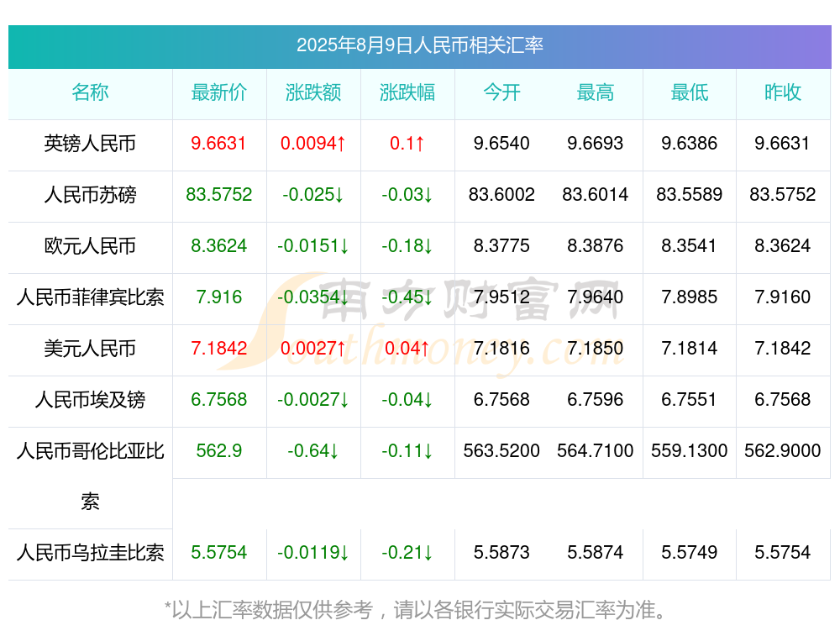840x636 pixels.
Task: Click high value 564.7100
Action: 596,450
